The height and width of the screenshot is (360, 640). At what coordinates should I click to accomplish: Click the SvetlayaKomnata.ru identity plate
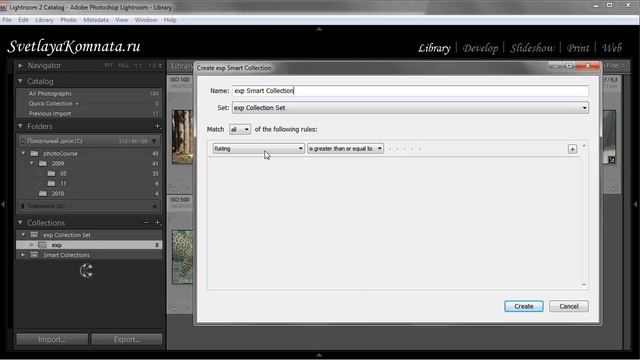click(74, 47)
